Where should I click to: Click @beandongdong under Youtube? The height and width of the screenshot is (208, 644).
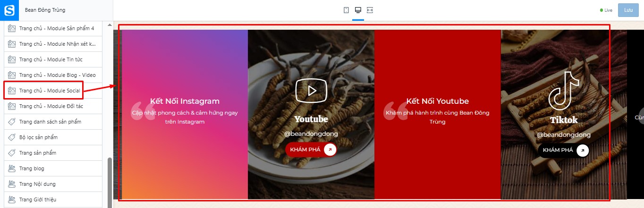tap(311, 134)
